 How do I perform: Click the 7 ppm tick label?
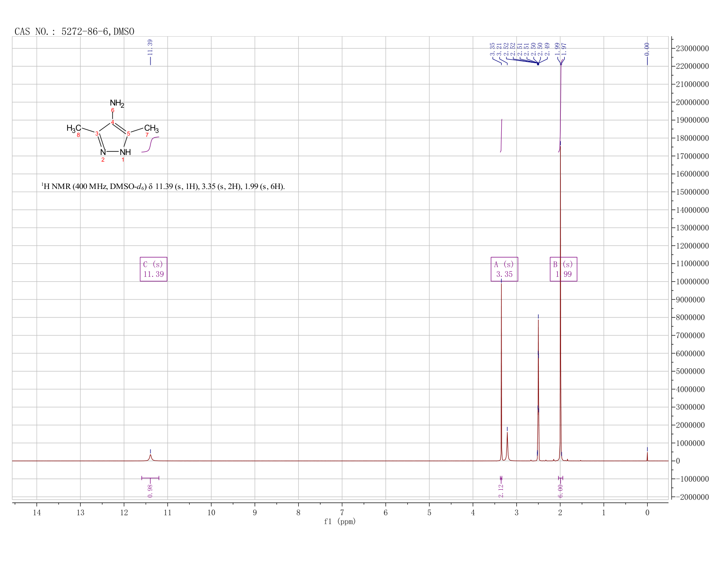click(x=342, y=513)
